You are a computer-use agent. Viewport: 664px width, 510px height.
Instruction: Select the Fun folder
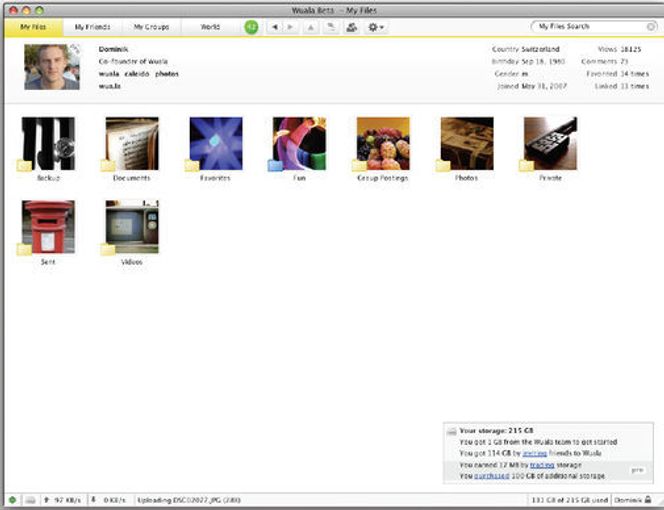pos(300,144)
